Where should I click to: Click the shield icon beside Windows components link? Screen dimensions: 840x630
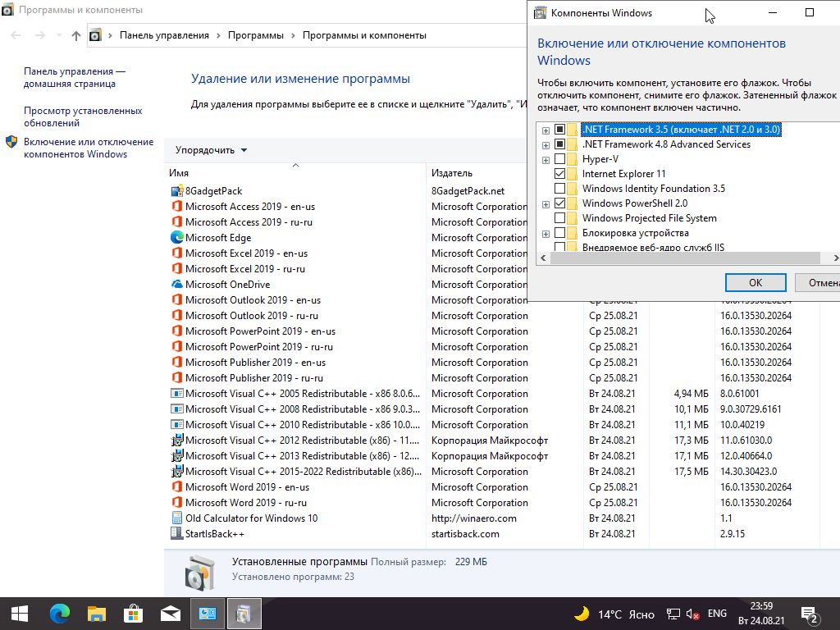(x=11, y=142)
